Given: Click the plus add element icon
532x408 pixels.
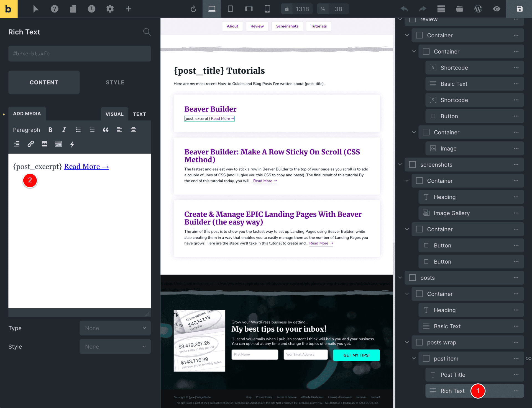Looking at the screenshot, I should (x=128, y=9).
